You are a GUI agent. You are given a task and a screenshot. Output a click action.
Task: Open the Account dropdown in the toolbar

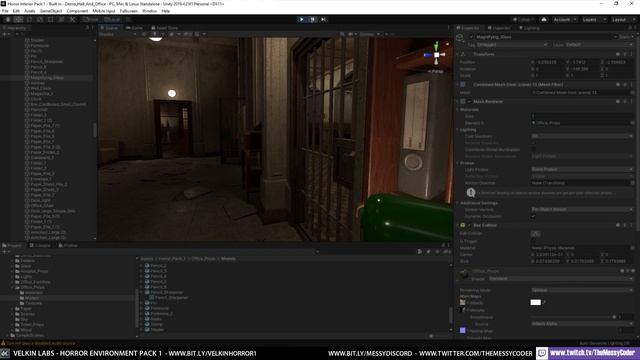pos(565,20)
